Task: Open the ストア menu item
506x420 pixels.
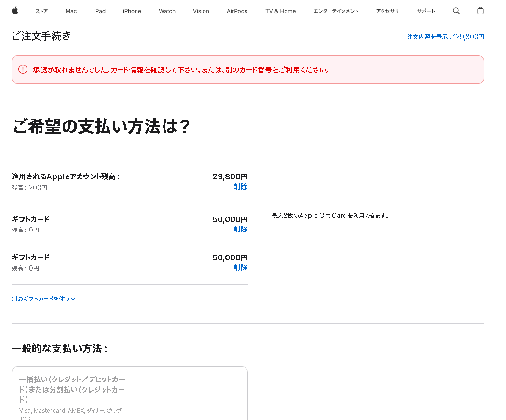Action: point(41,11)
